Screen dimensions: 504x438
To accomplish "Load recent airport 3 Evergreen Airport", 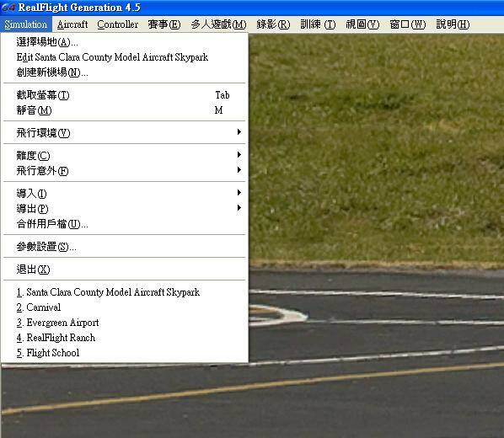I will tap(125, 322).
